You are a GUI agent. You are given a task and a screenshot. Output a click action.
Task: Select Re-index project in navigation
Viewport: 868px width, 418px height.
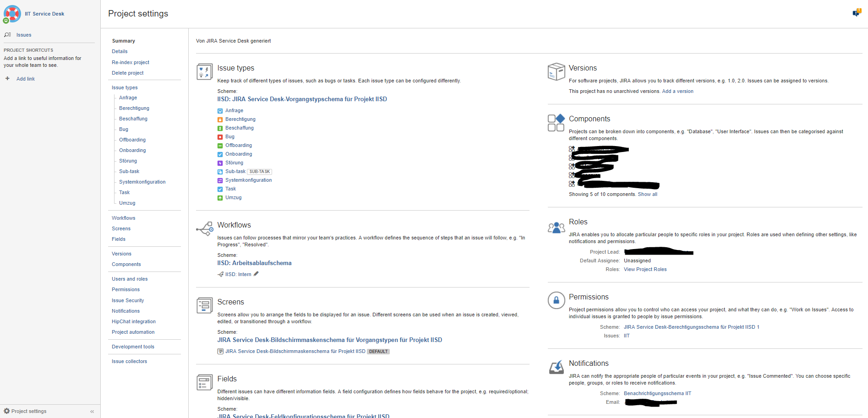131,62
